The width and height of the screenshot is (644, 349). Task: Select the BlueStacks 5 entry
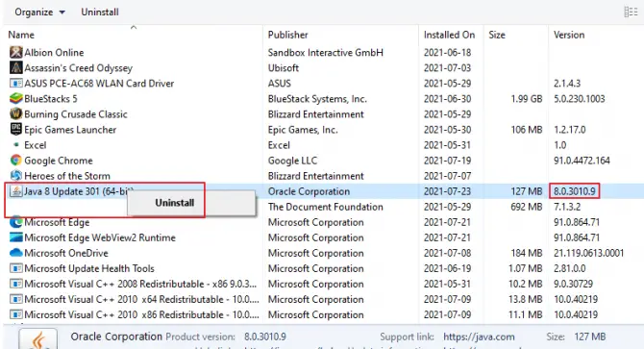51,99
